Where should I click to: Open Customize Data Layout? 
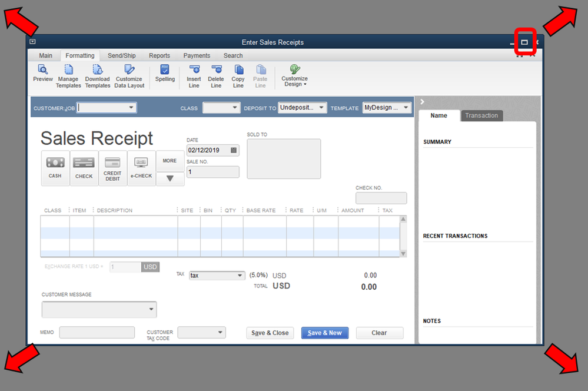[129, 76]
